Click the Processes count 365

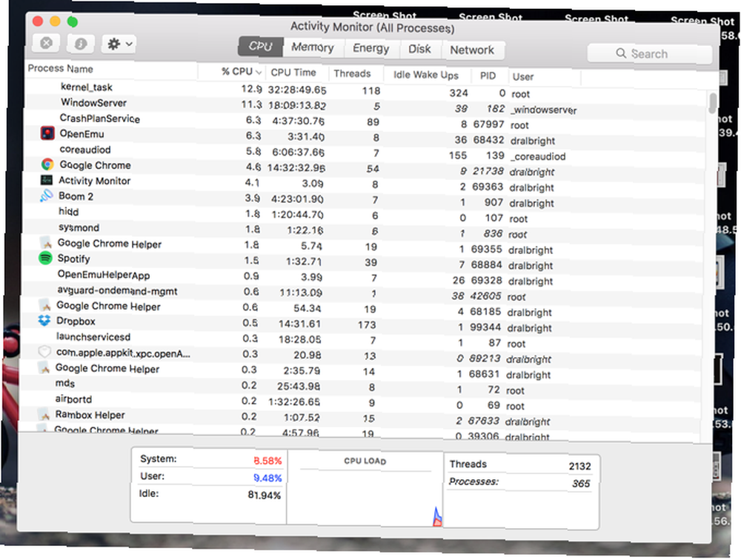[x=581, y=484]
